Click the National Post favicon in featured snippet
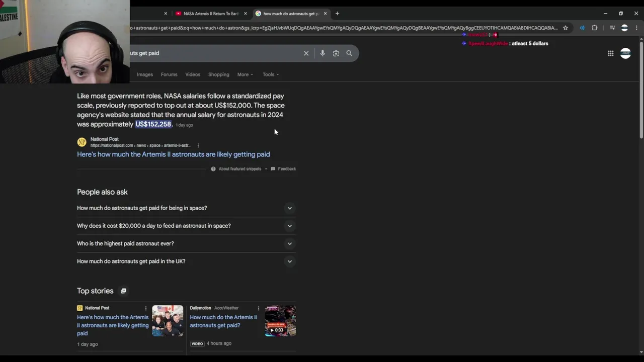 pos(82,142)
